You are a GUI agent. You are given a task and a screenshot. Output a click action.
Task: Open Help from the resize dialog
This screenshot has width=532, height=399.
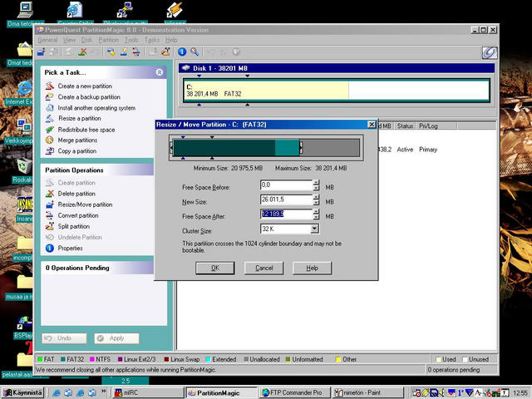(x=312, y=268)
